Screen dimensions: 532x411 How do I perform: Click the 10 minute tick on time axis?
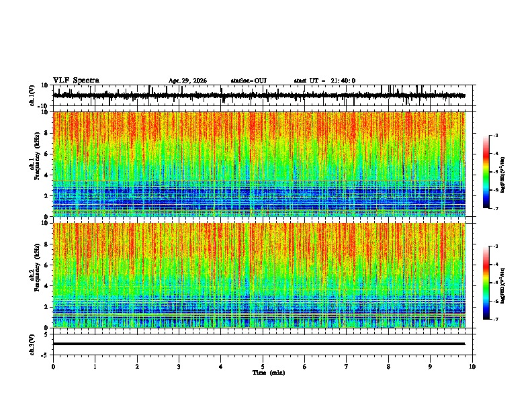click(x=472, y=367)
